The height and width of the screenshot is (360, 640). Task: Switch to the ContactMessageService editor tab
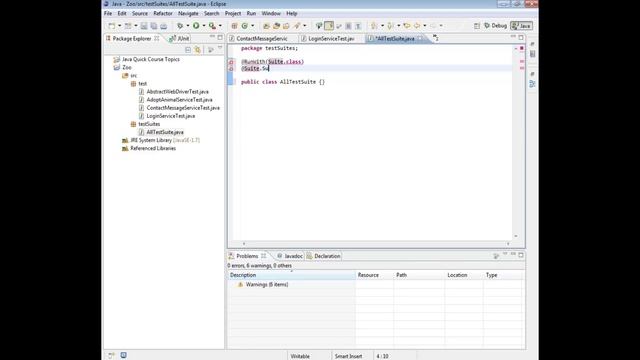point(261,38)
